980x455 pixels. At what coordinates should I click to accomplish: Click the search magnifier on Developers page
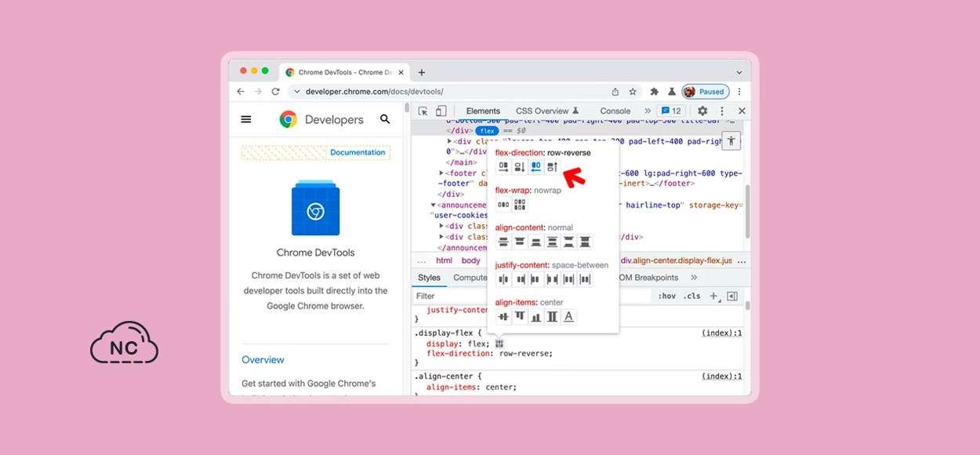pos(385,119)
